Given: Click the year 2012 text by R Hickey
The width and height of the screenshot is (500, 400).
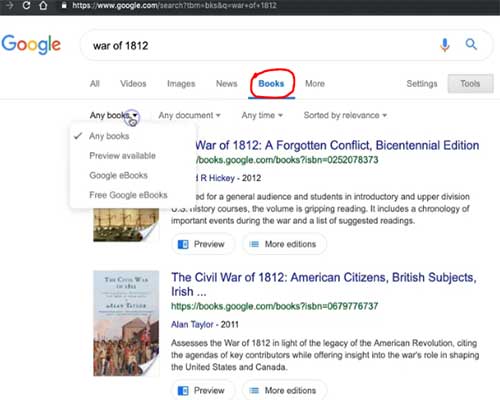Looking at the screenshot, I should tap(251, 178).
